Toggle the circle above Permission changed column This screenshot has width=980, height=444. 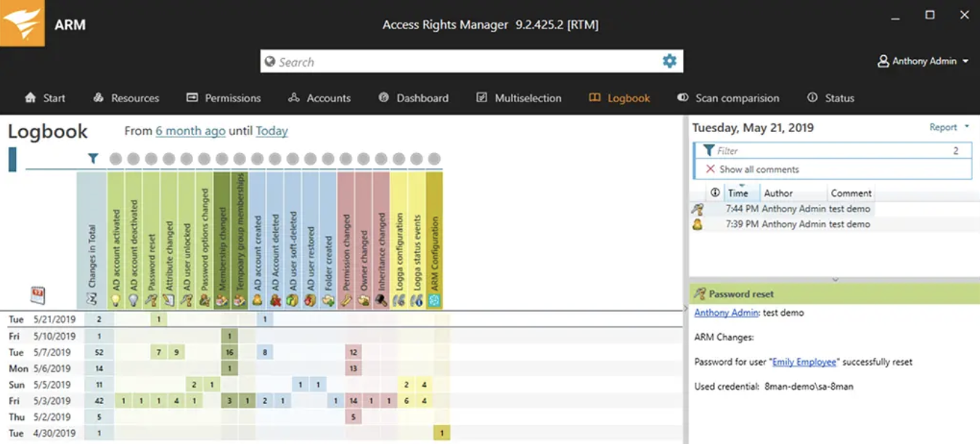346,159
